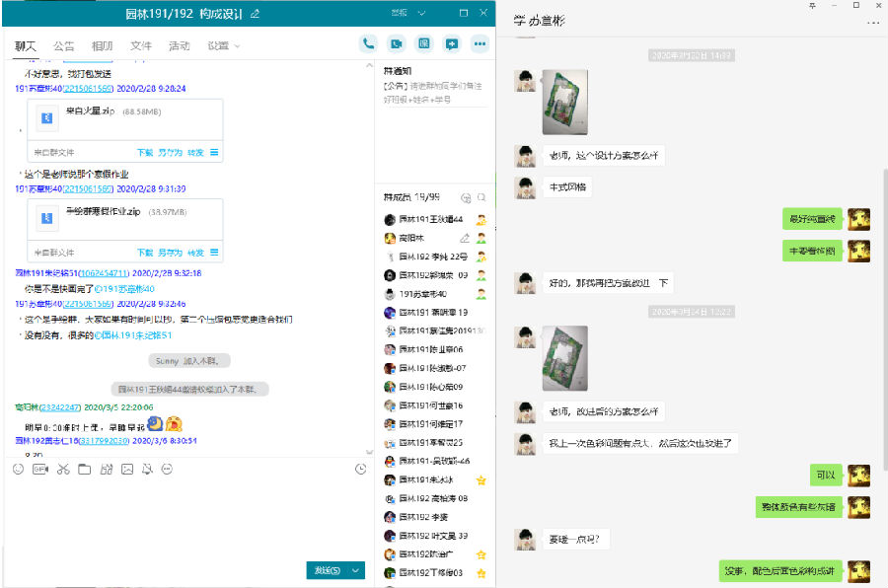The image size is (888, 588).
Task: Switch to the 公告 tab
Action: 63,45
